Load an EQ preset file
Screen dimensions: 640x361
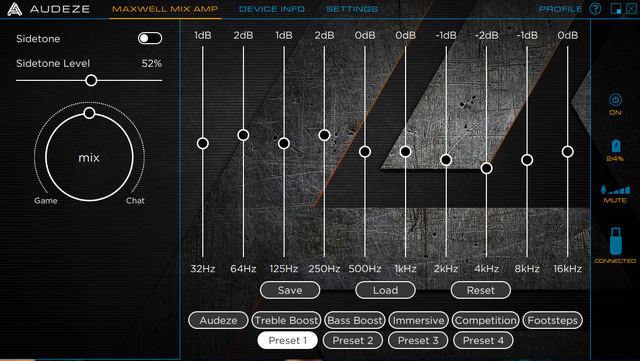click(x=385, y=290)
